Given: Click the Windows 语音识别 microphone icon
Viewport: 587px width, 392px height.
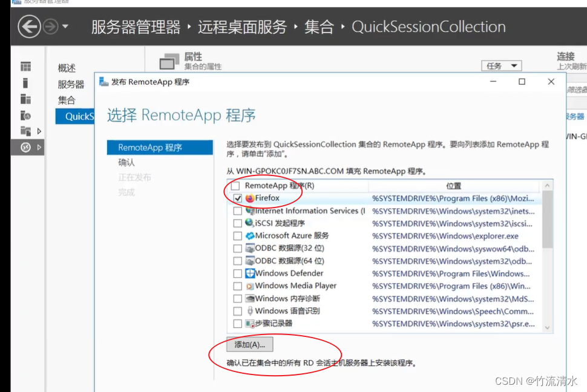Looking at the screenshot, I should [250, 311].
